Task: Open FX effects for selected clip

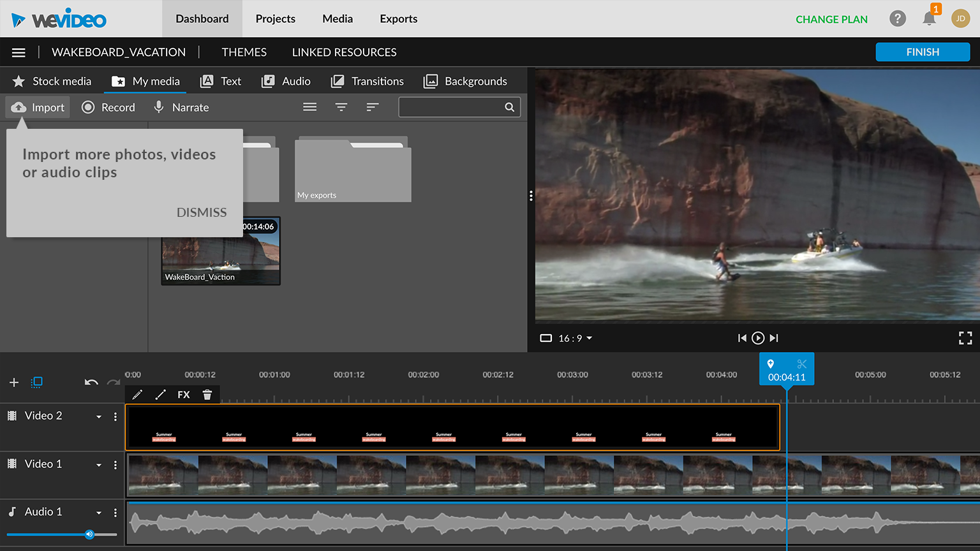Action: coord(184,395)
